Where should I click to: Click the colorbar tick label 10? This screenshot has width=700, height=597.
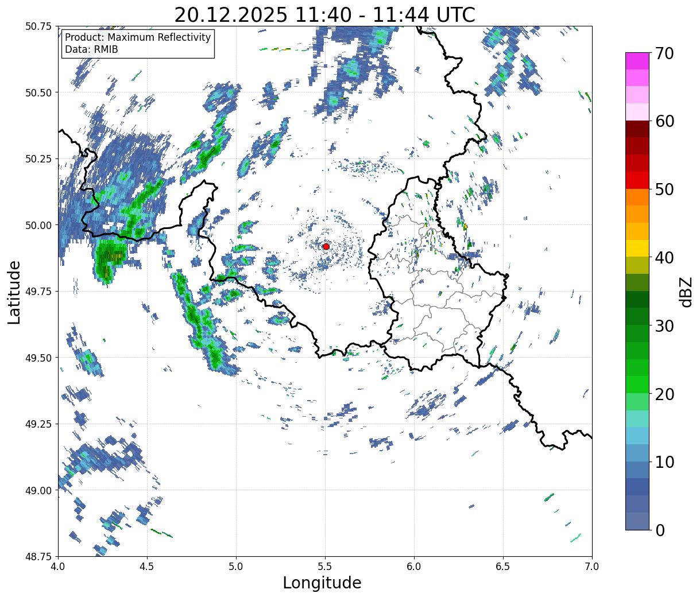[664, 462]
